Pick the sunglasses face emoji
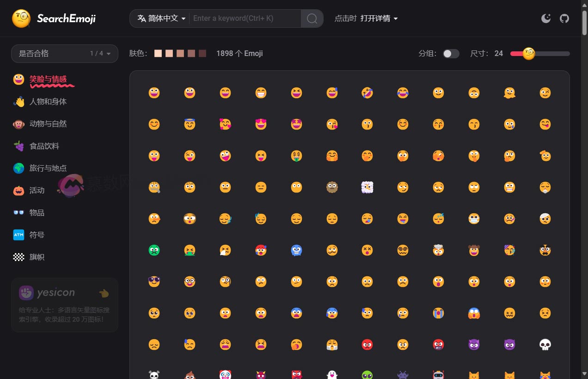 (x=154, y=281)
